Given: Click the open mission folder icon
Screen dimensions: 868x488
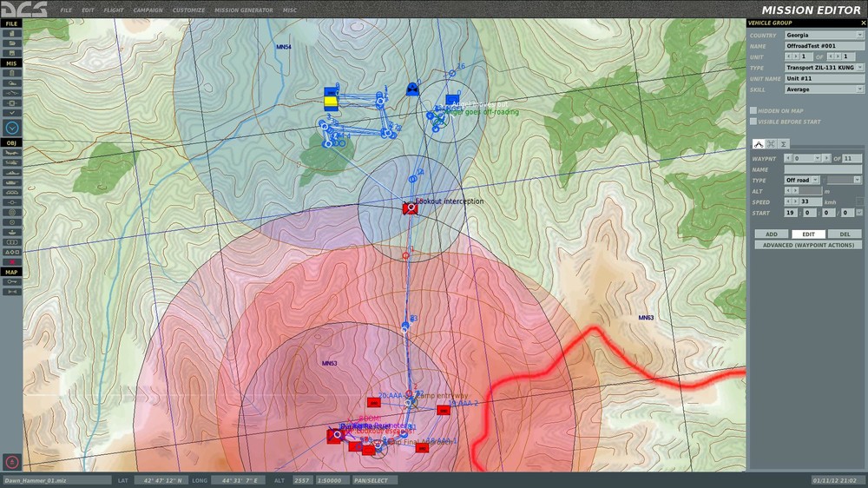Looking at the screenshot, I should click(x=11, y=43).
